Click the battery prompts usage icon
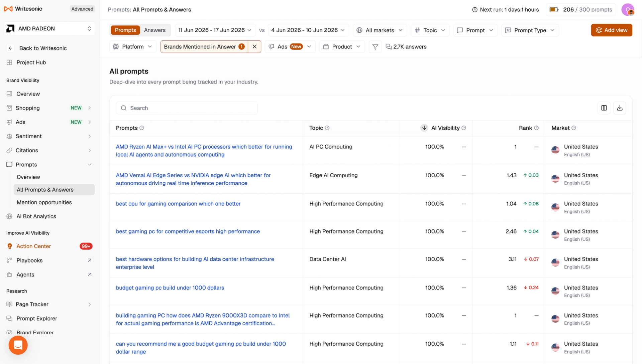 554,10
